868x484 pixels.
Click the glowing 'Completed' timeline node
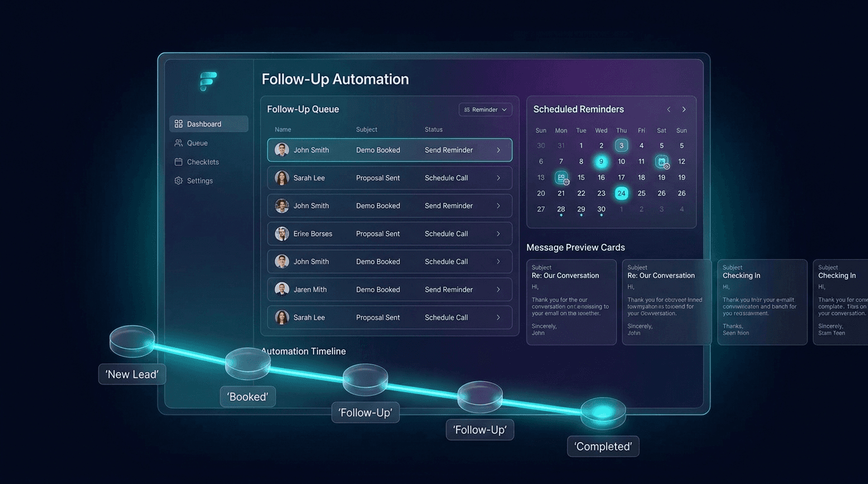coord(603,413)
